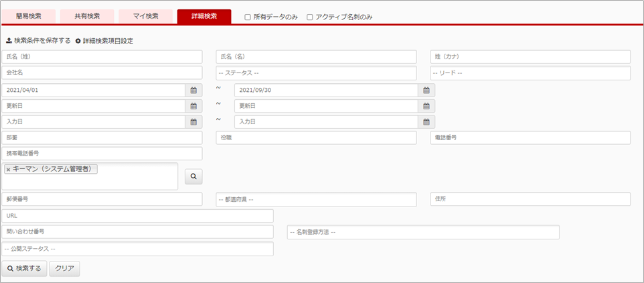Viewport: 644px width, 283px height.
Task: Select the 詳細検索 tab
Action: (204, 17)
